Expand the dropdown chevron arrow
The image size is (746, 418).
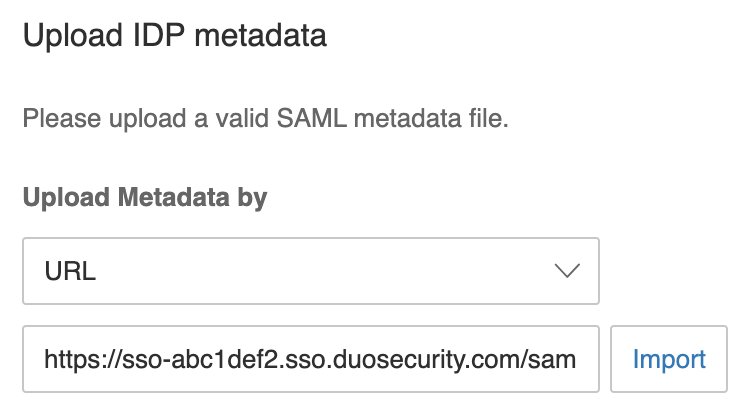point(567,272)
